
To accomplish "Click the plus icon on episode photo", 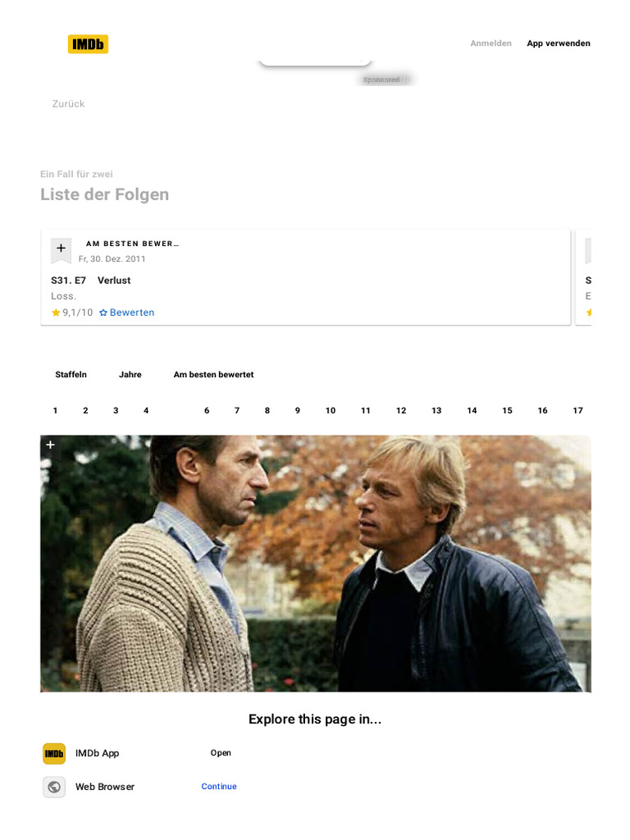I will point(50,445).
